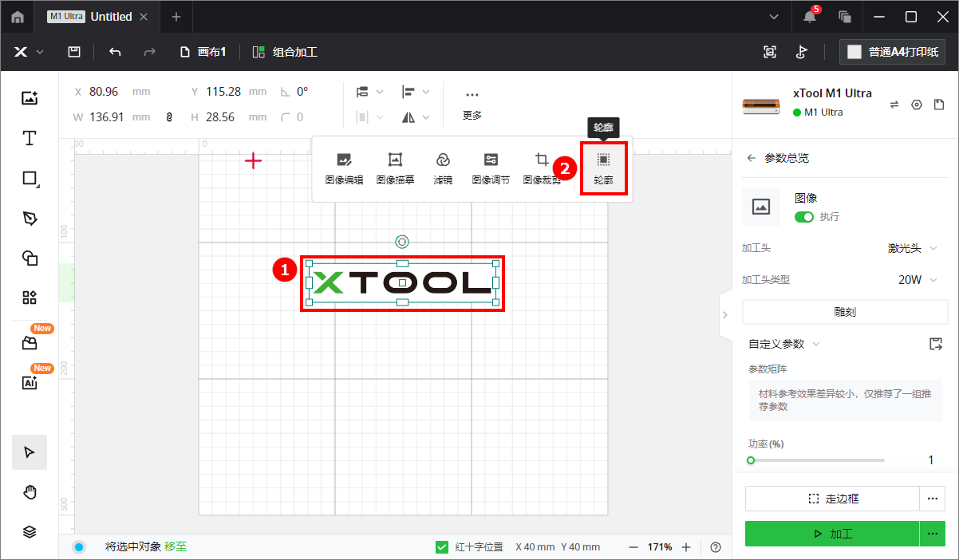Select the pen vector tool
The image size is (959, 560).
[30, 219]
